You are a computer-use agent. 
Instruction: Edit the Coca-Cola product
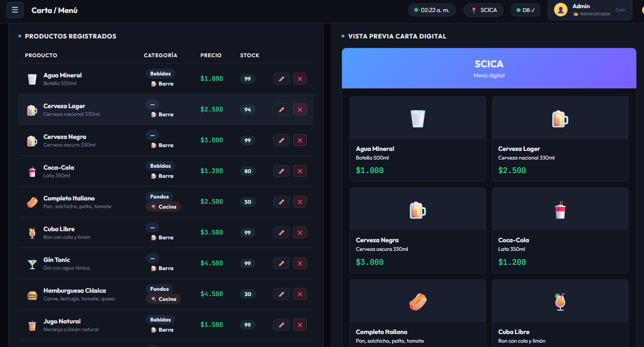point(281,171)
